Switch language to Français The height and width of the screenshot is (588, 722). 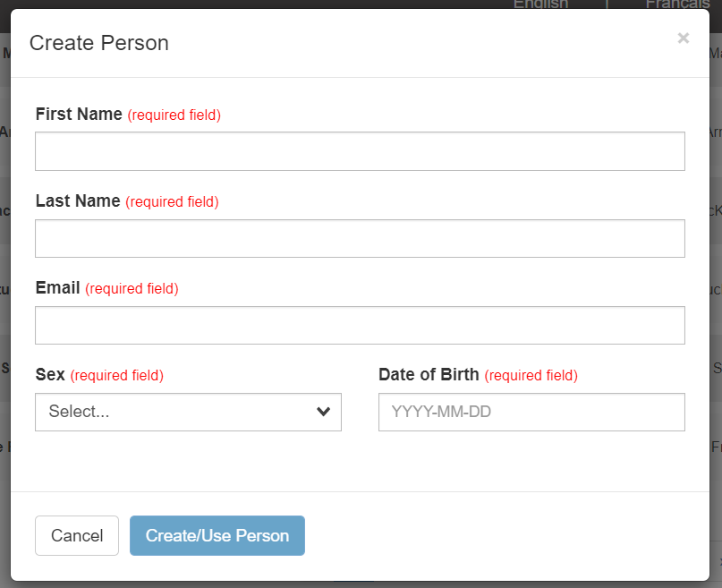677,4
